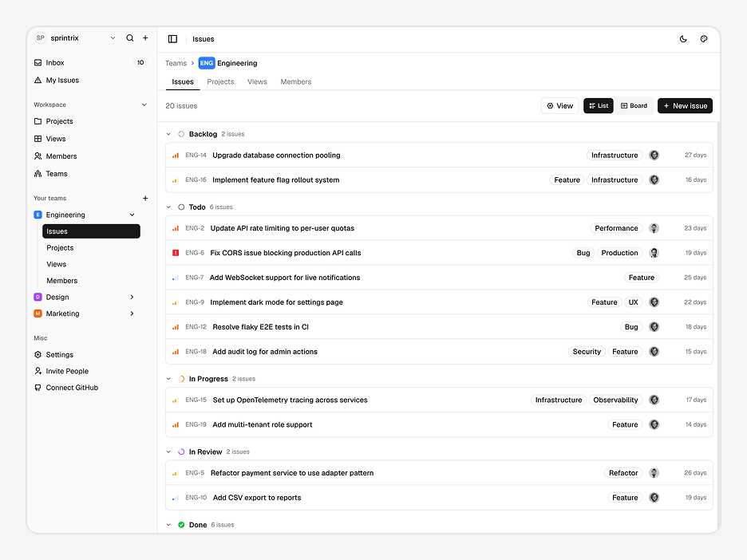Switch to dark mode moon icon

[x=683, y=39]
